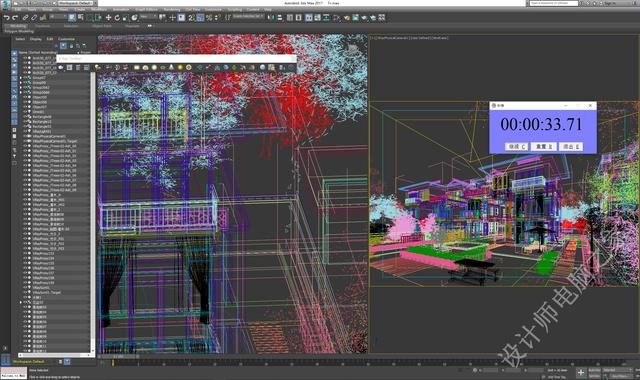Click ribbon minimize expander after Populate tab
640x380 pixels.
point(150,26)
